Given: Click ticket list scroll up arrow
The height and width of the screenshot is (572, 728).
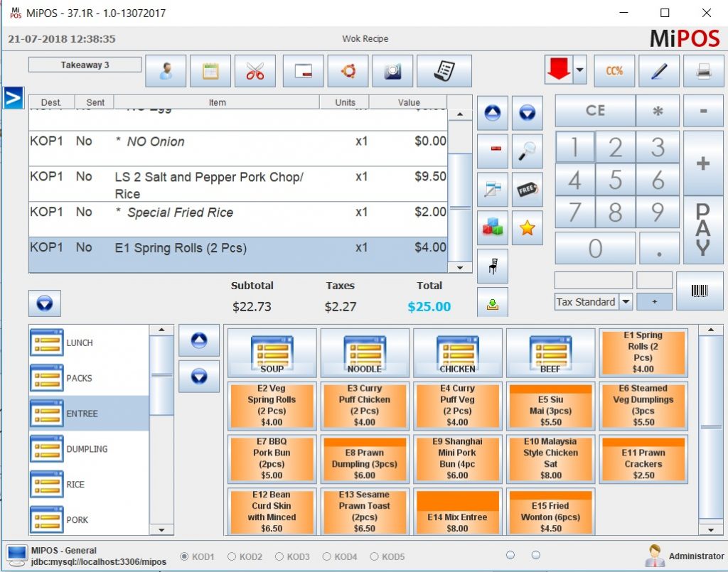Looking at the screenshot, I should [x=460, y=114].
